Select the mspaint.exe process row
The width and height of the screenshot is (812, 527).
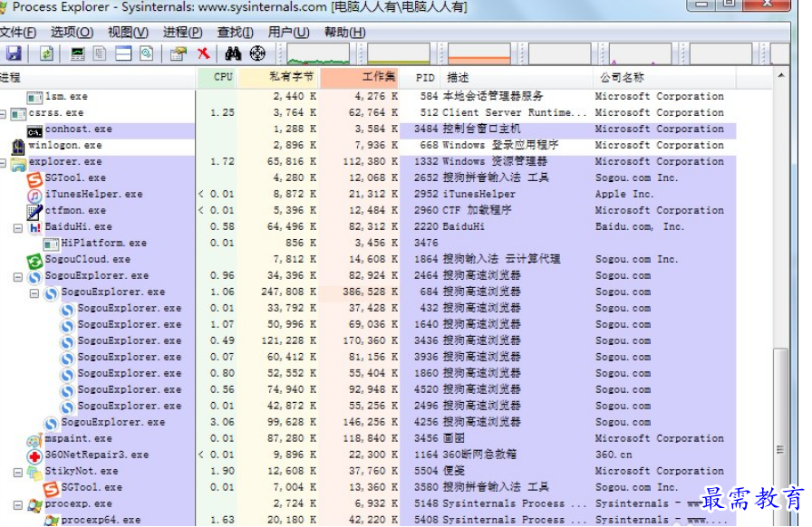click(78, 439)
